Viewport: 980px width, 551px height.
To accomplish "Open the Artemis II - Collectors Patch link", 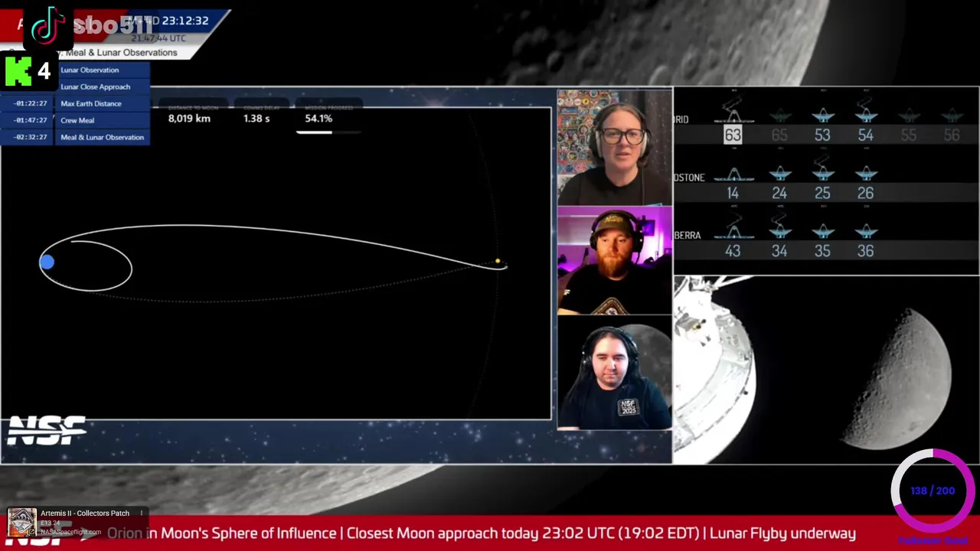I will [x=85, y=514].
